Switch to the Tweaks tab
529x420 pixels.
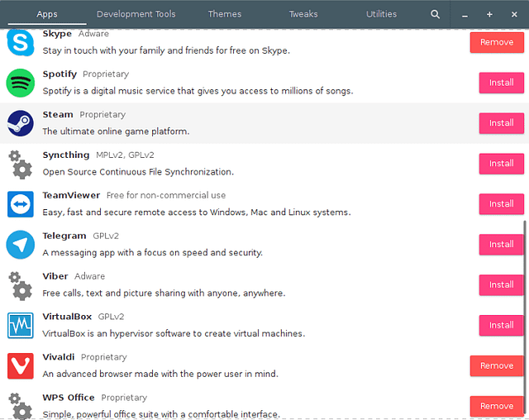tap(303, 14)
